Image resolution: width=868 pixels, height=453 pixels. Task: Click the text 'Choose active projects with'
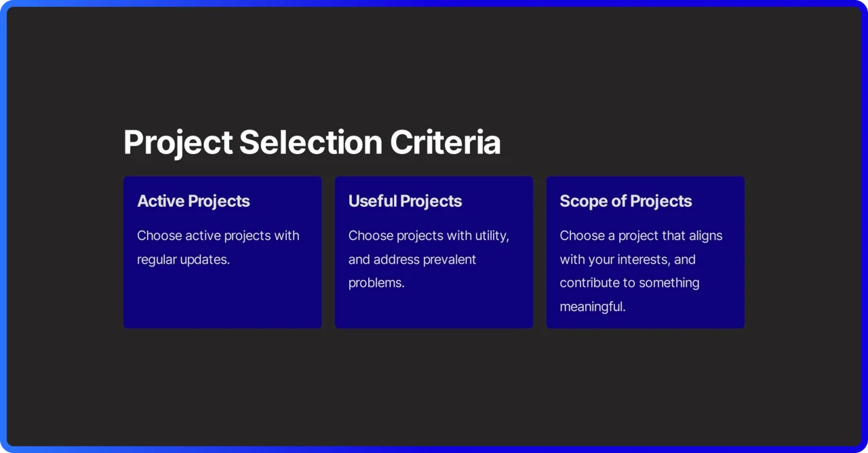[218, 236]
